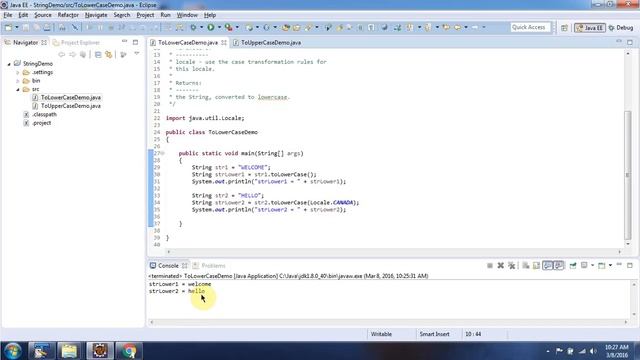Click the Debug bug icon in toolbar

[193, 27]
